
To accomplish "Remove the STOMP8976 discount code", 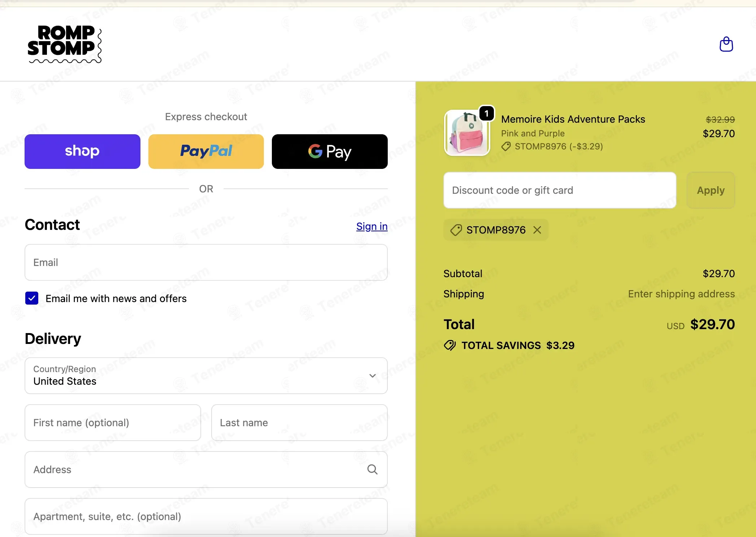I will click(x=537, y=230).
